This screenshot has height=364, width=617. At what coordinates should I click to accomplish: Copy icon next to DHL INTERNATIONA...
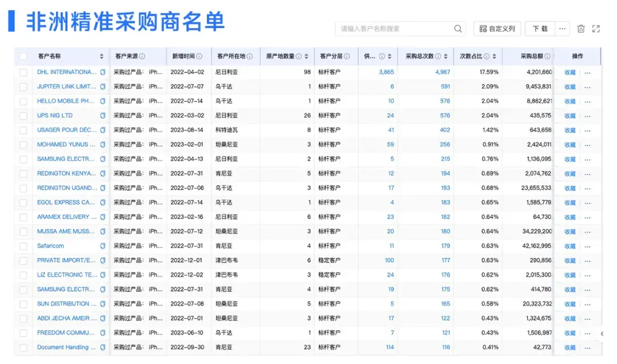click(103, 72)
